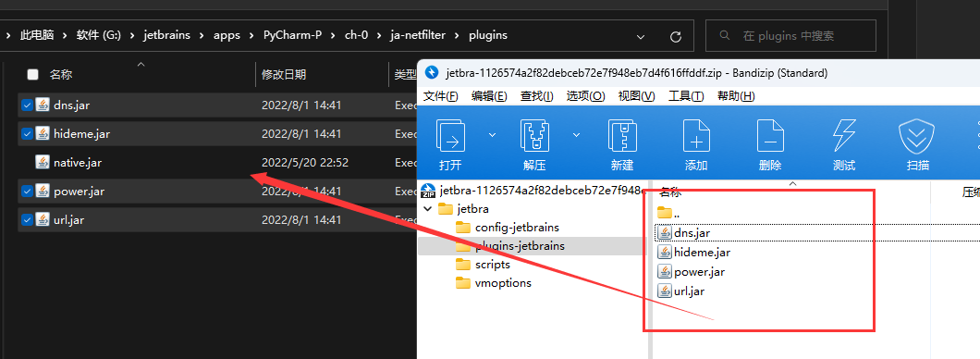Click the scripts folder icon in tree
Image resolution: width=980 pixels, height=359 pixels.
pos(463,265)
